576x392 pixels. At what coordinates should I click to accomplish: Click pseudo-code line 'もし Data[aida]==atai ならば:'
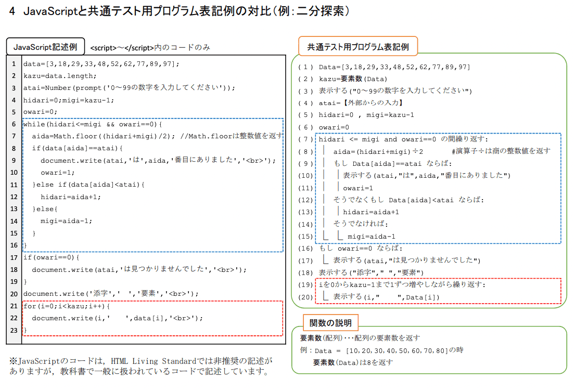point(393,163)
